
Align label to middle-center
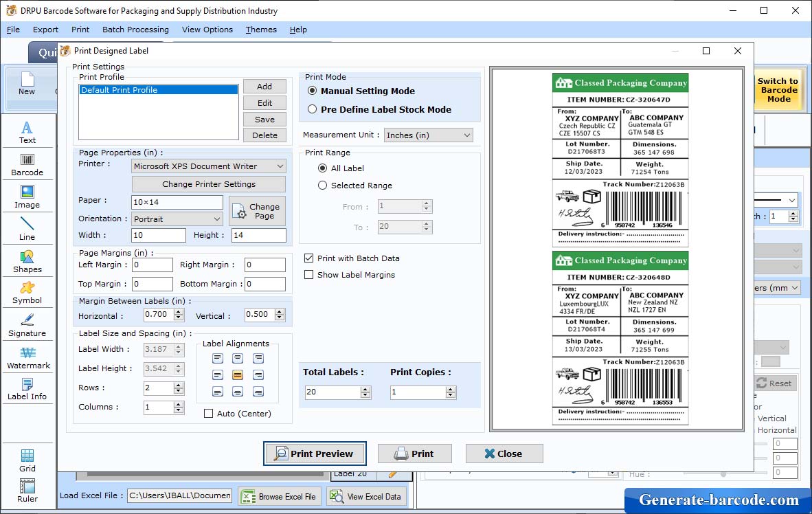(x=238, y=375)
